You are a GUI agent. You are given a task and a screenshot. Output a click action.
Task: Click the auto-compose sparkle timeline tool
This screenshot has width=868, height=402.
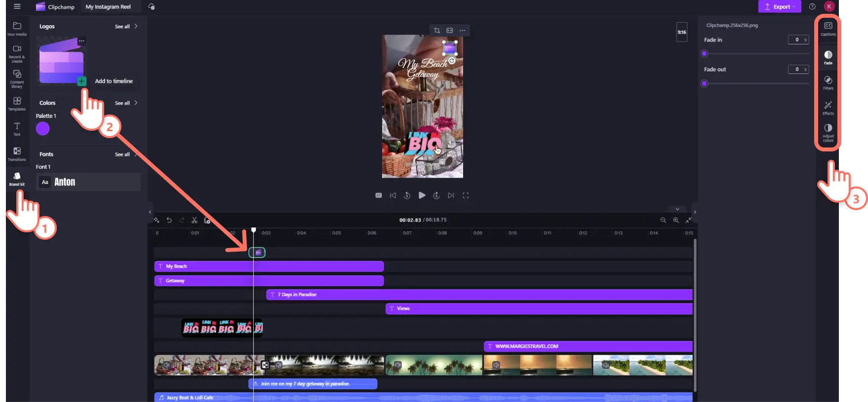[x=157, y=220]
